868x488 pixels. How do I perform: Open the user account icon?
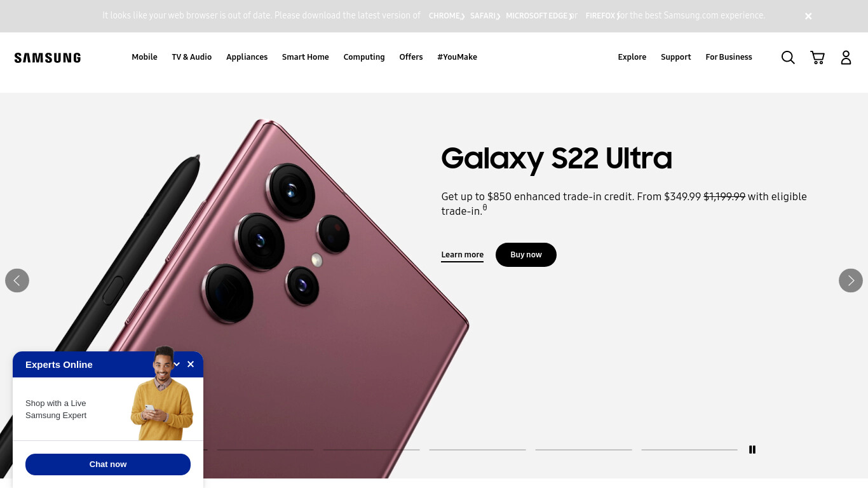pos(846,58)
